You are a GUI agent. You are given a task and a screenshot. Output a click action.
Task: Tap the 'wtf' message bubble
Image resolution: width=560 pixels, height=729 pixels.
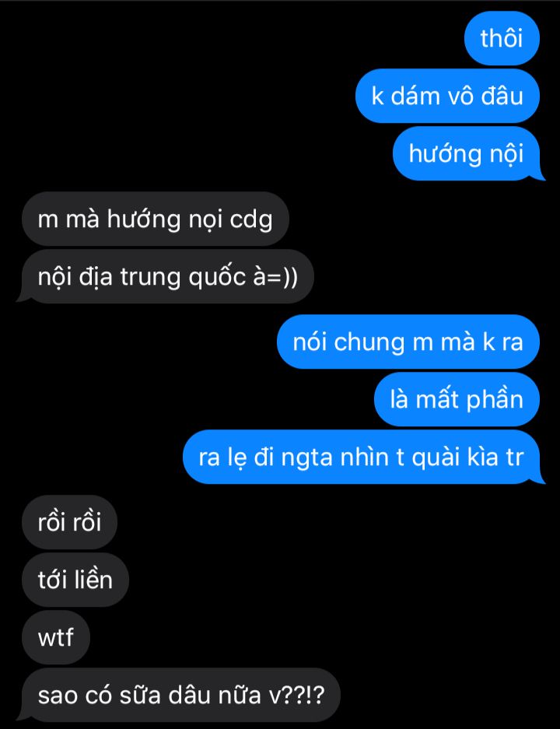pyautogui.click(x=56, y=637)
